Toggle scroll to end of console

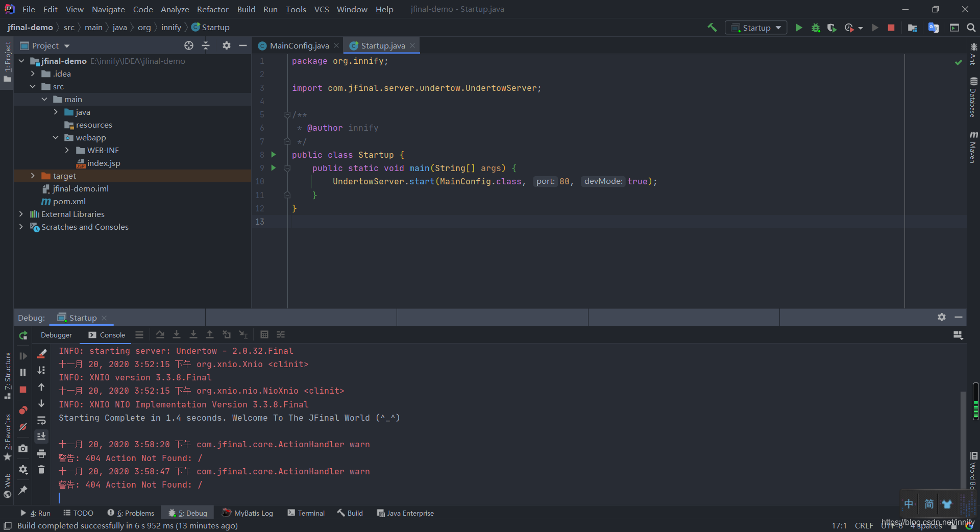pos(41,436)
